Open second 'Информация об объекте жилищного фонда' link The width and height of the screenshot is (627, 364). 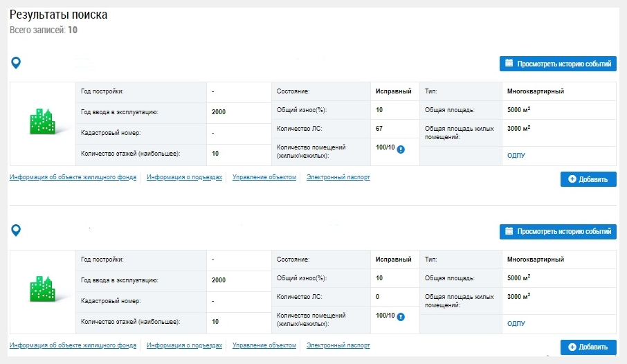click(x=73, y=345)
